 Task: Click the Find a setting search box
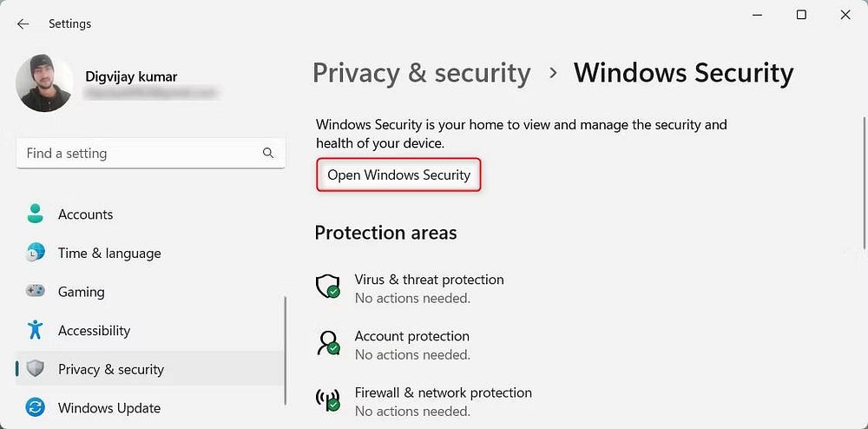(x=139, y=153)
